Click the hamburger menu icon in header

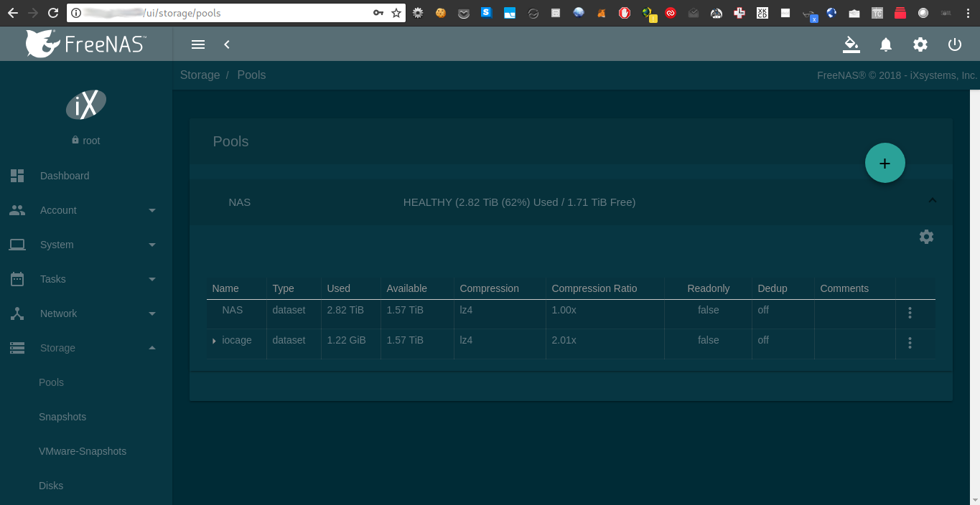pyautogui.click(x=198, y=44)
